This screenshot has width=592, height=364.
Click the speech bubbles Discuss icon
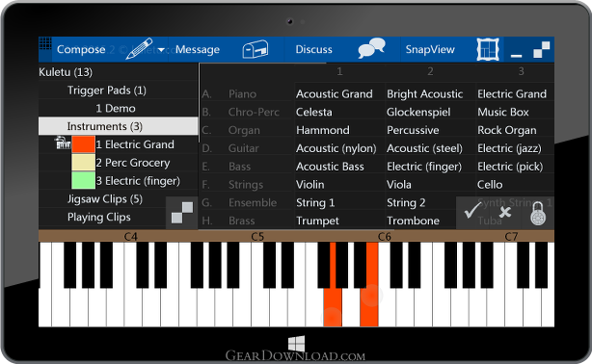tap(372, 48)
